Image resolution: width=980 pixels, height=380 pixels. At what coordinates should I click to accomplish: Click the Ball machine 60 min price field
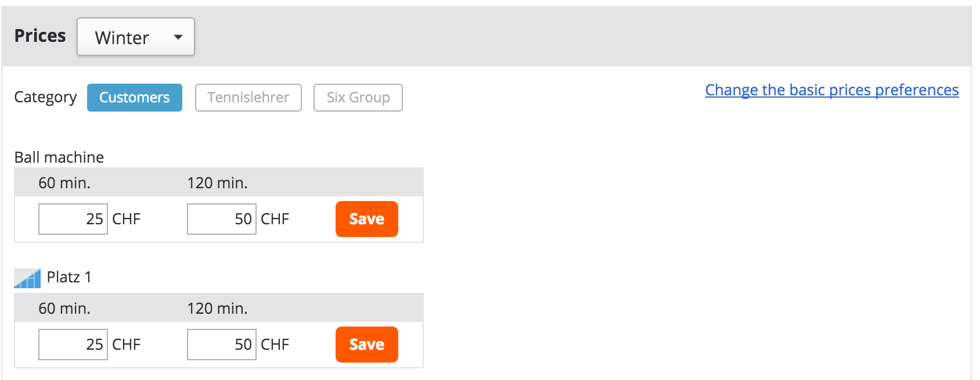[73, 219]
